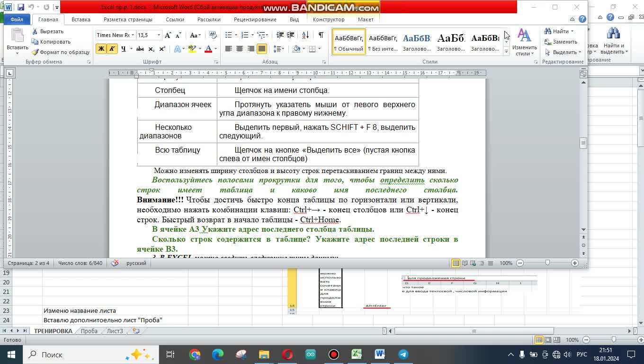Switch to the Вставка ribbon tab
644x364 pixels.
coord(81,19)
